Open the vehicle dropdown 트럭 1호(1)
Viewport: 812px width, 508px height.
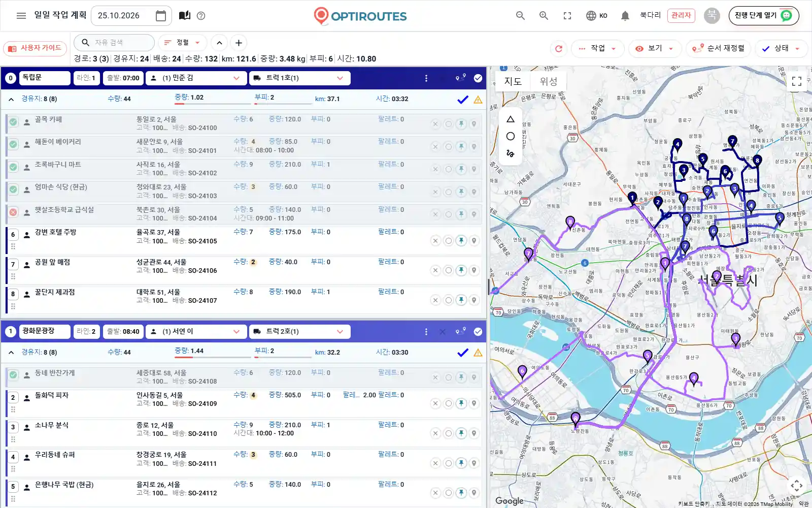[x=299, y=78]
